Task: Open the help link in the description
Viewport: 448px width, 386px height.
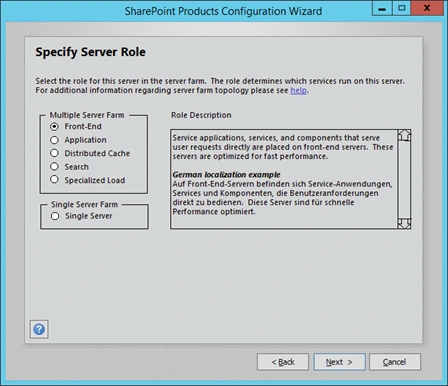Action: coord(298,90)
